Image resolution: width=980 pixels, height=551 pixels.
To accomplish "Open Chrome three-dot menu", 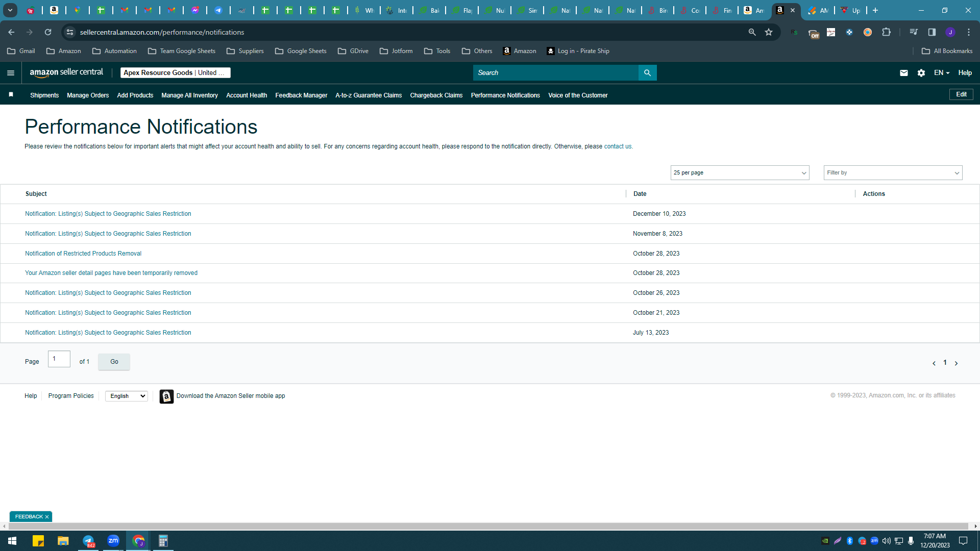I will tap(969, 32).
